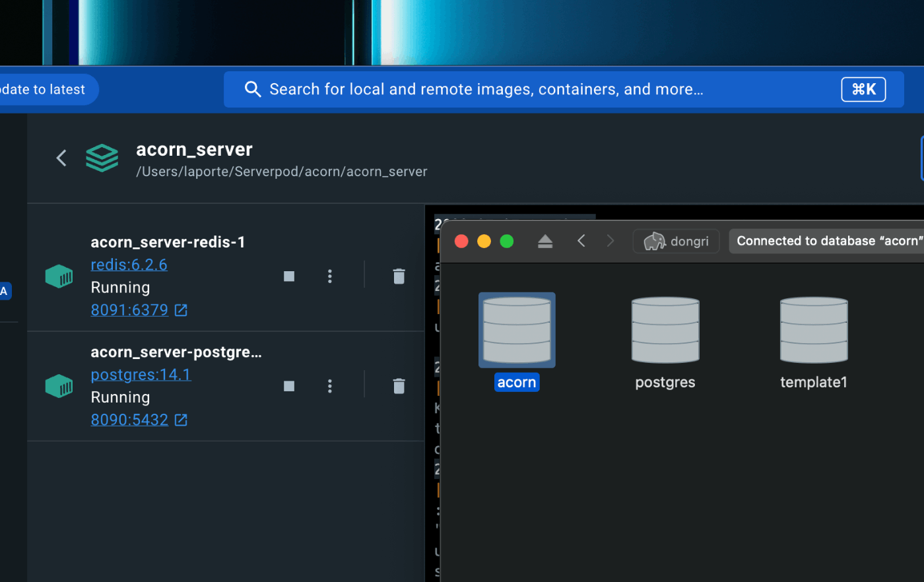The width and height of the screenshot is (924, 582).
Task: Click the Connected to database acorn toolbar item
Action: (828, 241)
